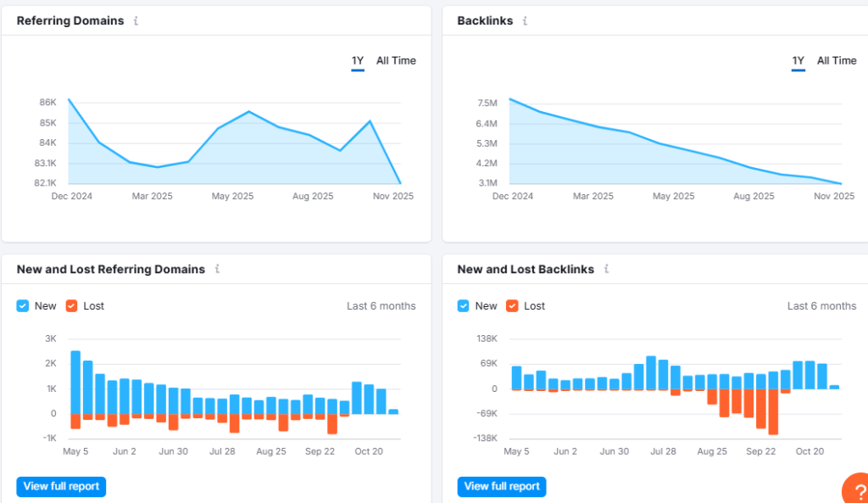Open info icon for New and Lost Backlinks

(x=606, y=269)
